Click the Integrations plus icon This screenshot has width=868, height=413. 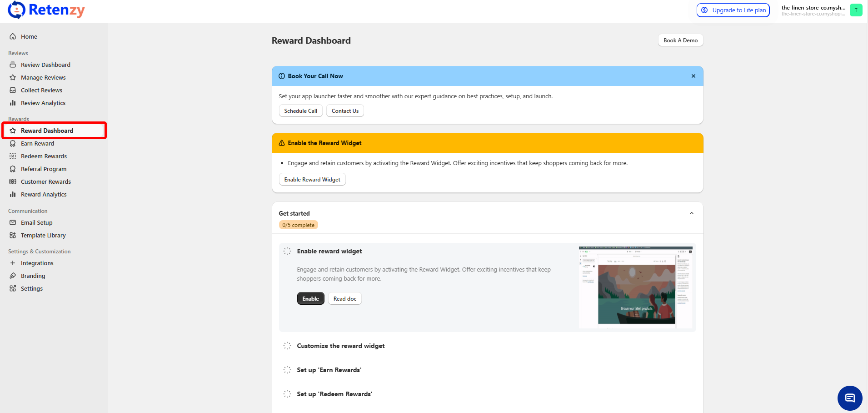(x=13, y=263)
